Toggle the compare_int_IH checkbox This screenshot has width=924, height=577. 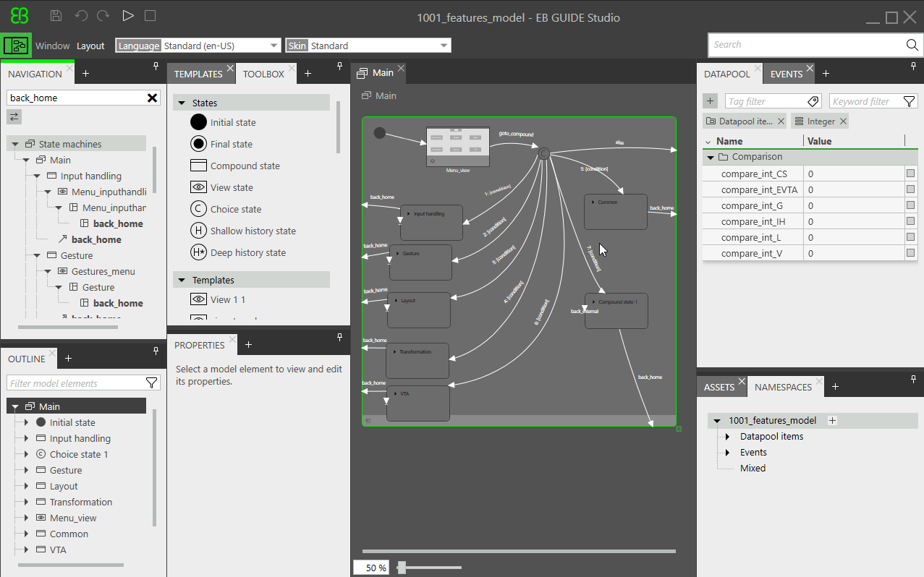pos(911,221)
